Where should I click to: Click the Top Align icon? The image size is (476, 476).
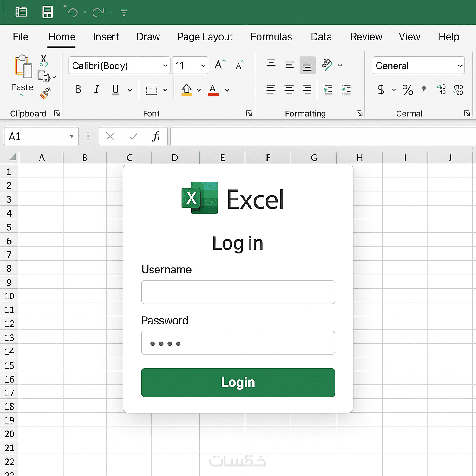click(x=271, y=63)
